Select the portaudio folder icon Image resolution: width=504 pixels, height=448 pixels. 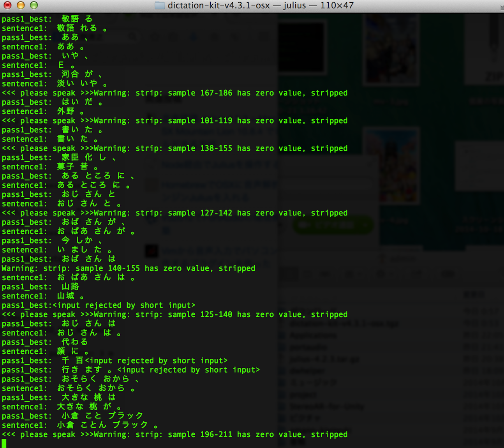click(281, 347)
